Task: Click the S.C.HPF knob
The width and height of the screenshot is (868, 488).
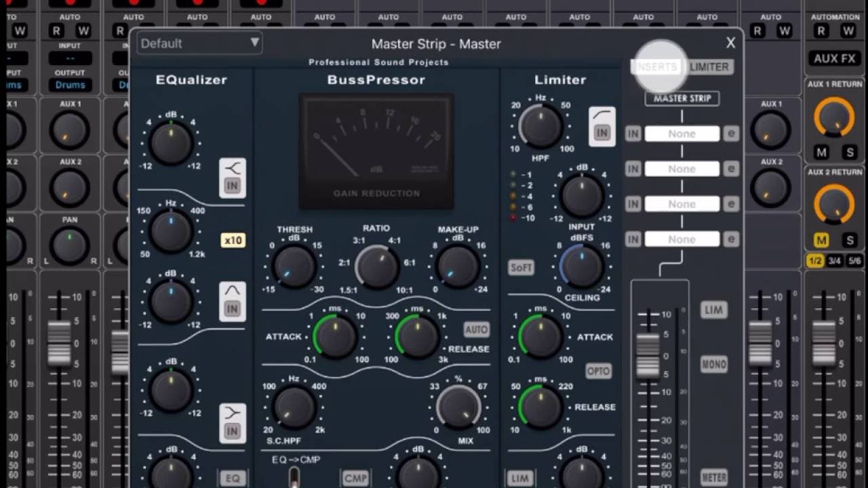Action: (294, 407)
